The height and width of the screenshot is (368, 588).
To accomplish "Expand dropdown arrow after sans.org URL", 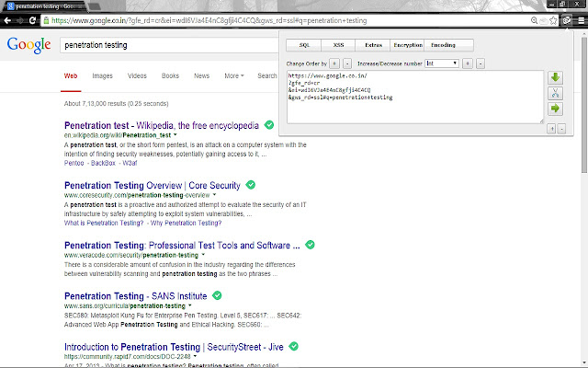I will click(x=190, y=305).
